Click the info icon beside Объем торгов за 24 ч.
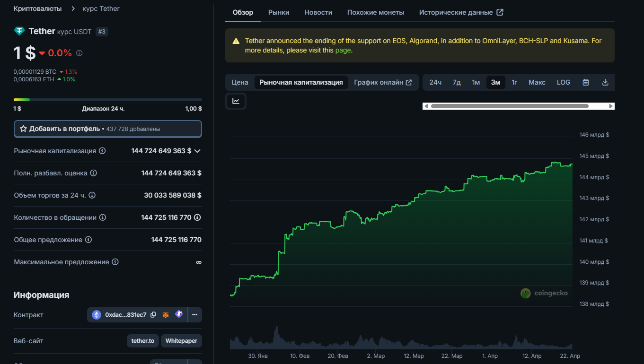Viewport: 644px width, 364px height. [92, 195]
